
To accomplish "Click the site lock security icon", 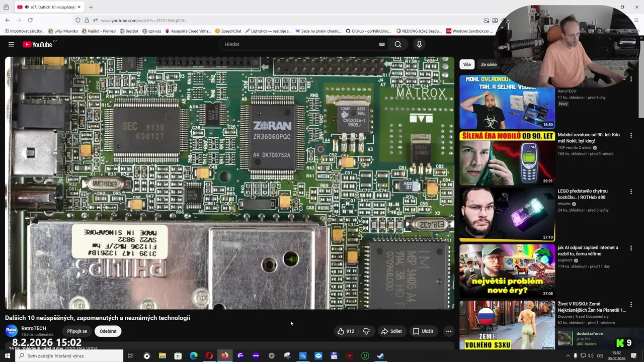I will click(87, 20).
